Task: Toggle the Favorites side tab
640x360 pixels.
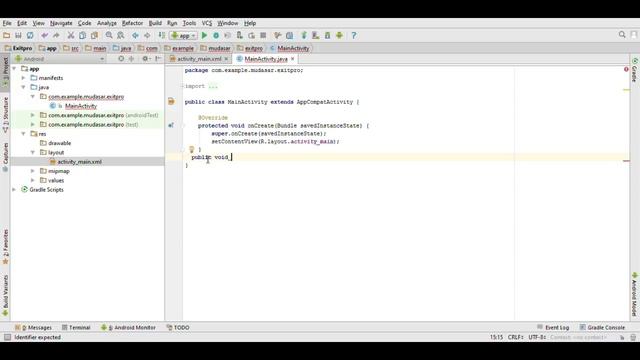Action: (5, 247)
